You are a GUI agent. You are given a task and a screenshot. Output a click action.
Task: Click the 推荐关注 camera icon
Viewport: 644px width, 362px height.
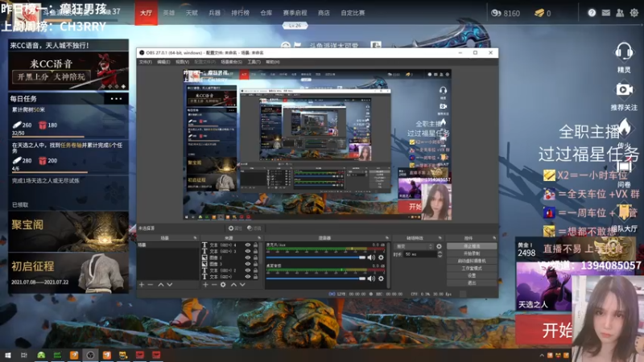point(624,89)
